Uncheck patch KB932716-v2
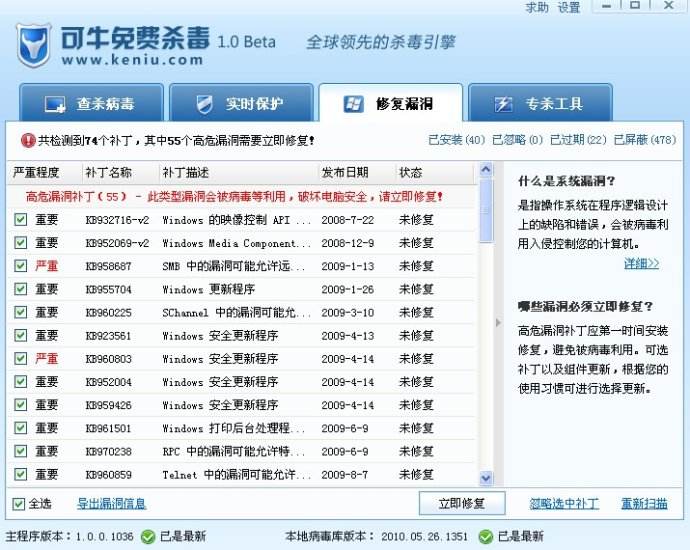This screenshot has height=550, width=690. tap(21, 220)
